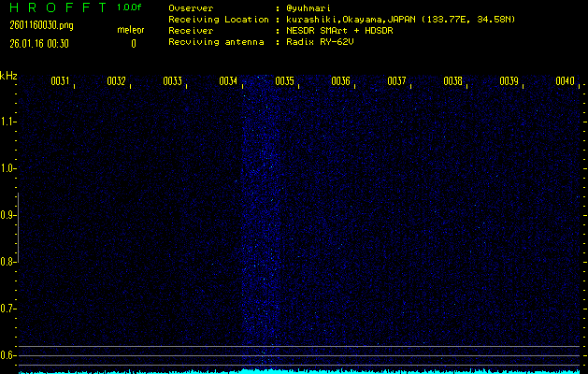Image resolution: width=588 pixels, height=374 pixels.
Task: Click the Receiving Location label
Action: tap(219, 20)
